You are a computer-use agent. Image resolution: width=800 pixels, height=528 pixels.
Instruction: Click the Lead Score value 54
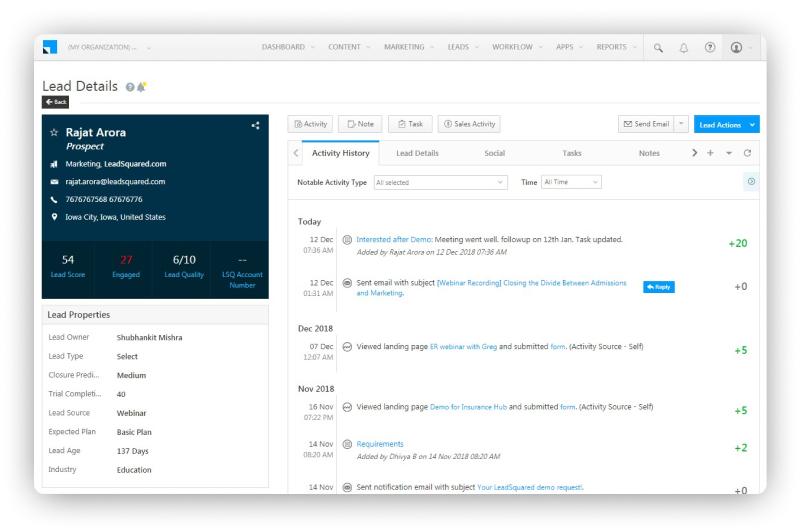68,260
